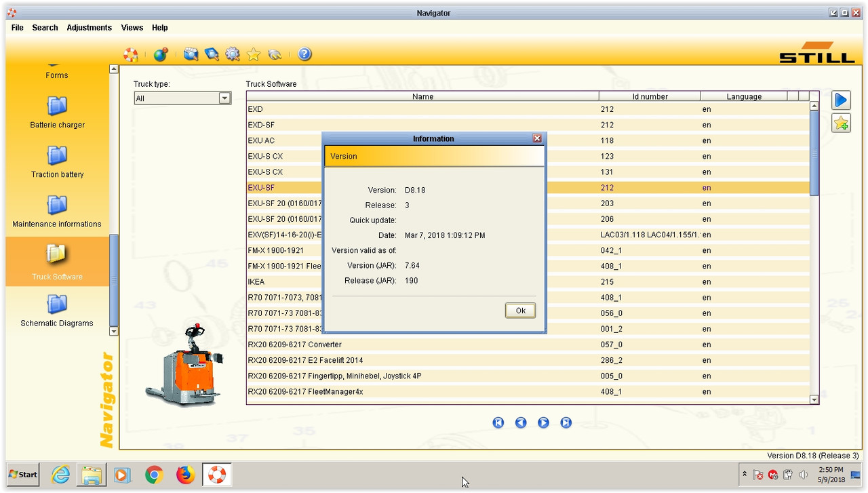Select the FM-X 1900-1921 row with id 042_1

(528, 250)
